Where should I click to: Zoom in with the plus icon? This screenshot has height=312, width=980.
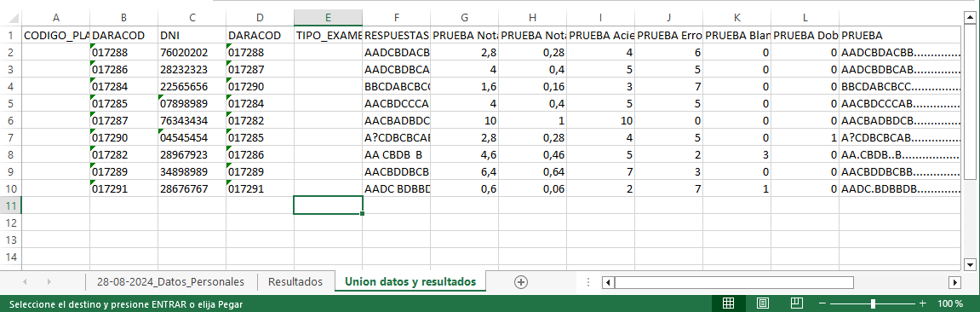[x=923, y=303]
